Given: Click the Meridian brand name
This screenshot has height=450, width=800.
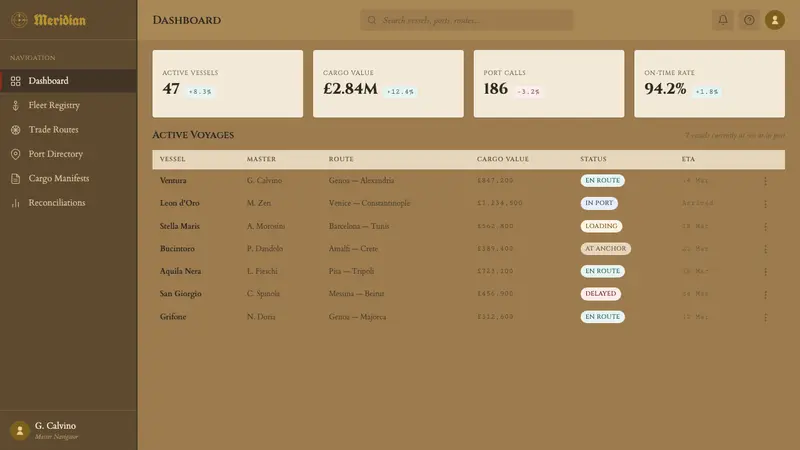Looking at the screenshot, I should coord(60,20).
